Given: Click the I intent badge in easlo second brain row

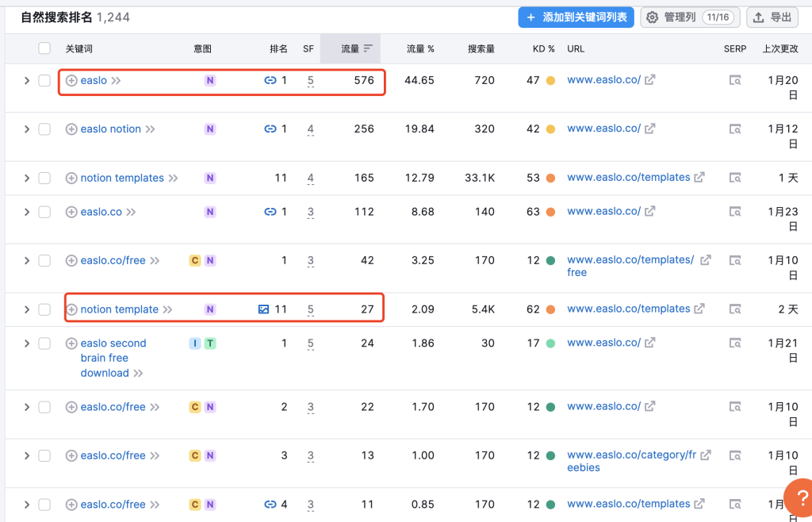Looking at the screenshot, I should click(195, 343).
